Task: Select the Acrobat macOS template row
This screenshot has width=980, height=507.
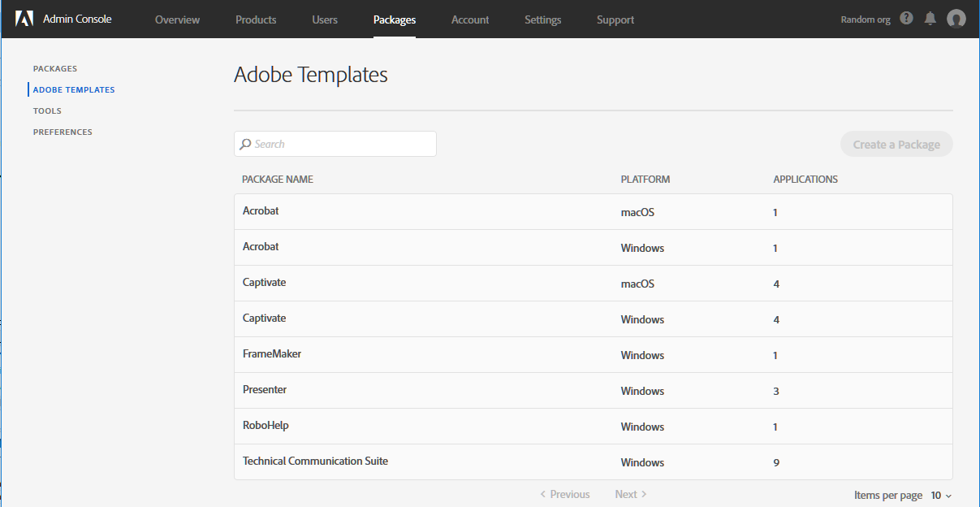Action: [593, 212]
